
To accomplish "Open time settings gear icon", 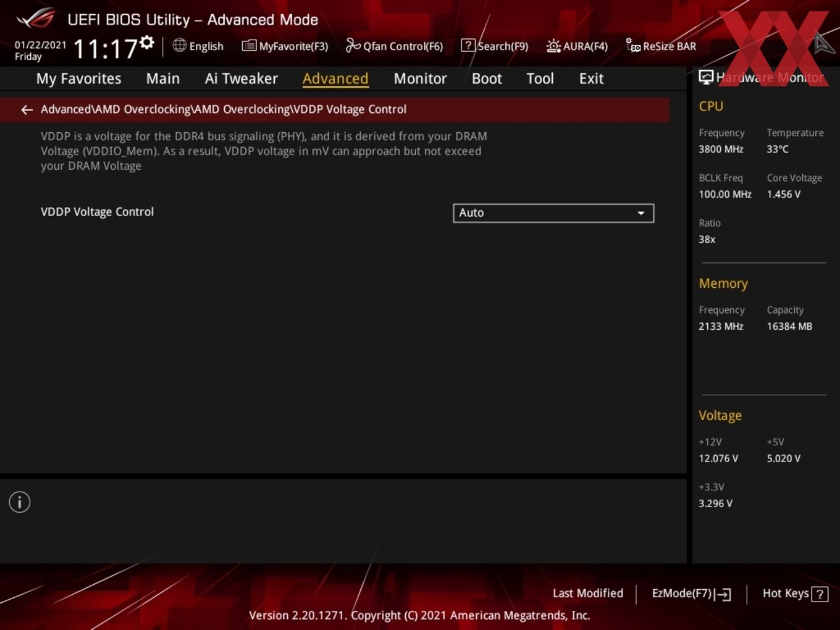I will [x=146, y=42].
